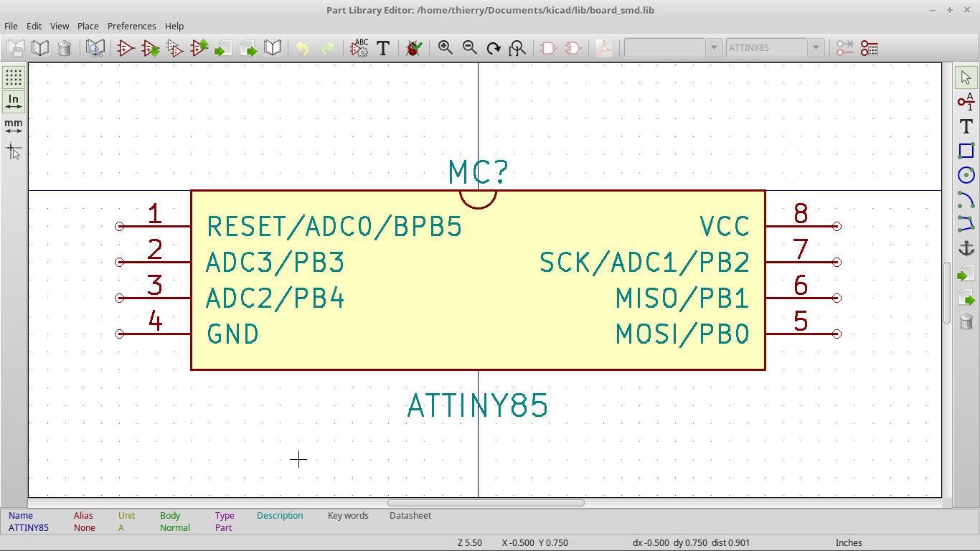Import a component file
The height and width of the screenshot is (551, 980).
click(224, 48)
